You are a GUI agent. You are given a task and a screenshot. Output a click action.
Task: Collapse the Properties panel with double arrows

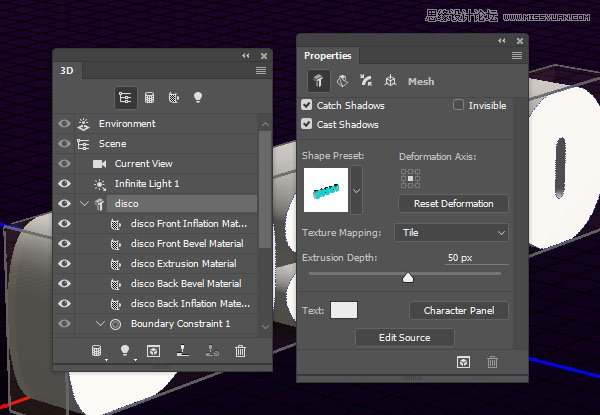[x=502, y=41]
